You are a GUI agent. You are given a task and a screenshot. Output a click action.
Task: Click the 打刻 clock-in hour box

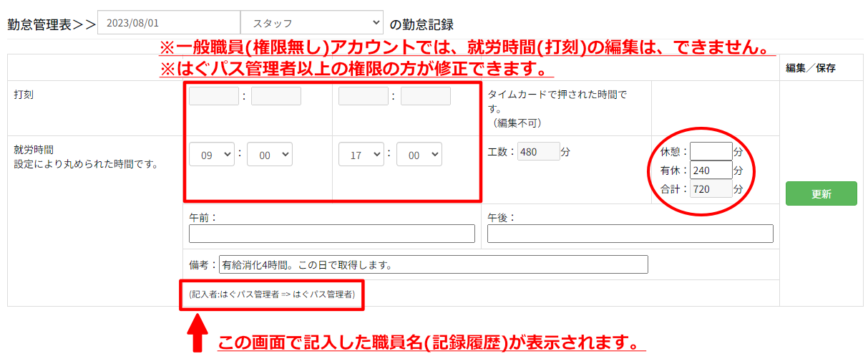click(214, 96)
